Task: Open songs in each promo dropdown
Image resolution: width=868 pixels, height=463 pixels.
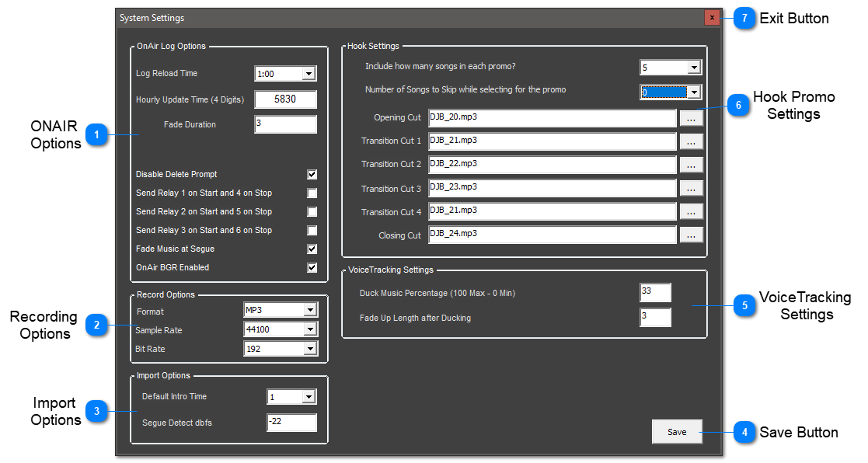Action: [694, 68]
